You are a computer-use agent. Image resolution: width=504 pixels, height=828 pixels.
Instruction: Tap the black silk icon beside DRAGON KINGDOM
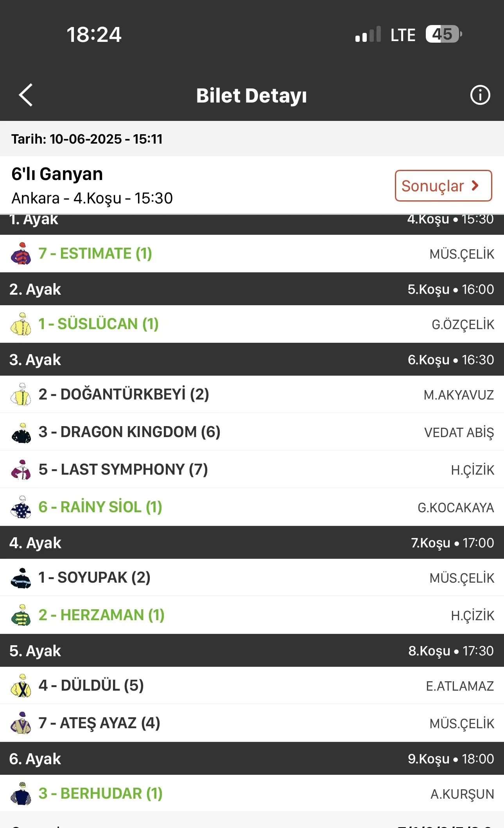pyautogui.click(x=21, y=432)
